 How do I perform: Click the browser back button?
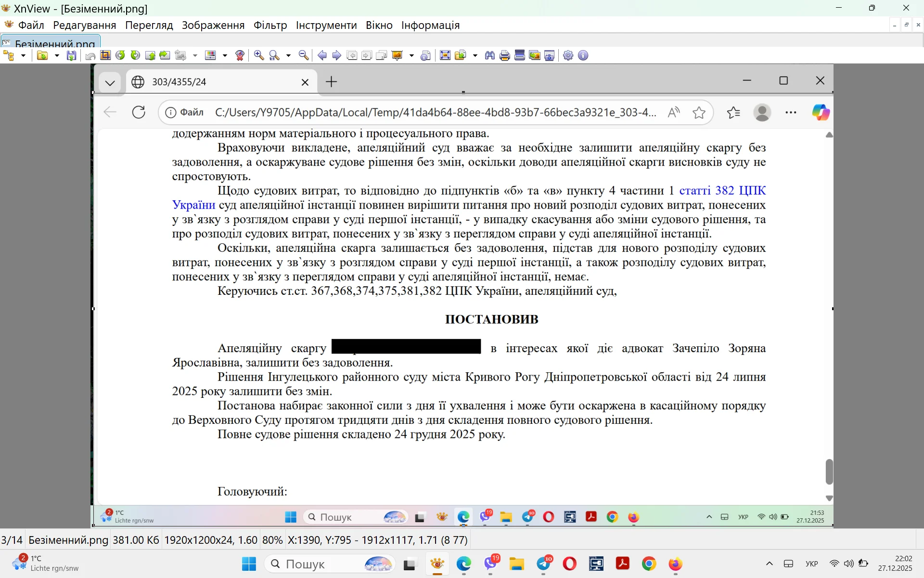tap(109, 112)
